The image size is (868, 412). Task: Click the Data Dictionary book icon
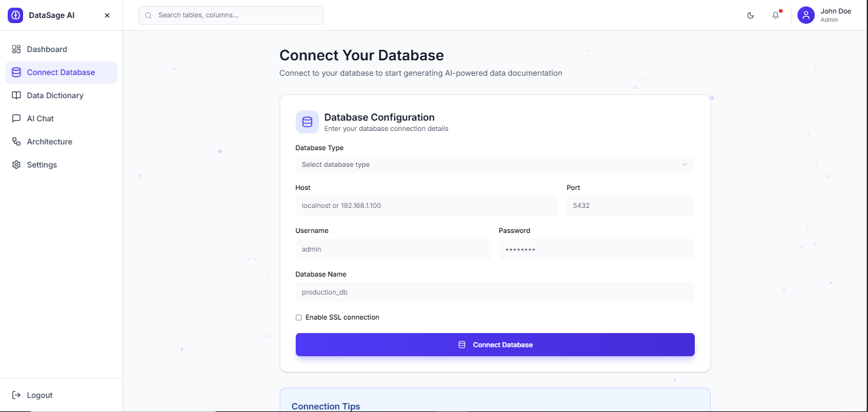pyautogui.click(x=16, y=96)
